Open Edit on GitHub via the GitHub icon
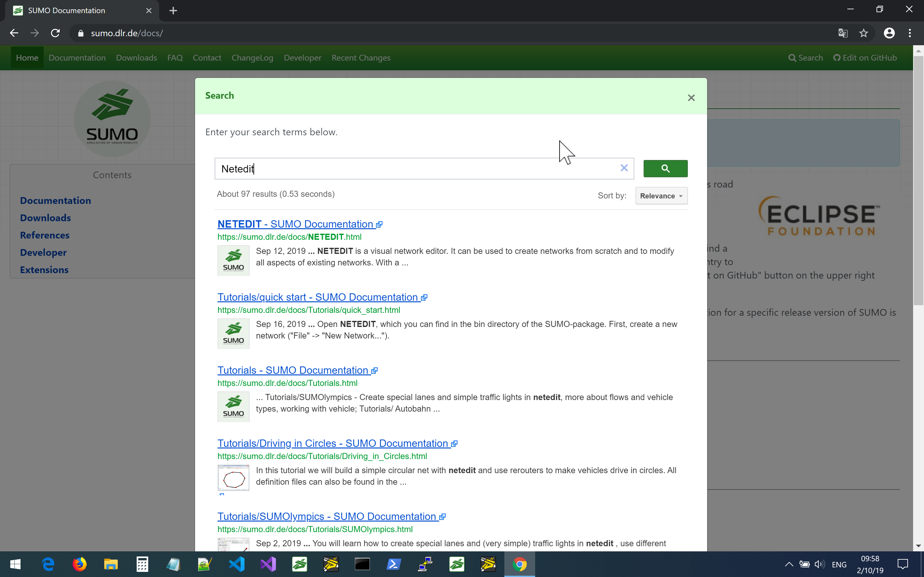Viewport: 924px width, 577px height. 864,58
